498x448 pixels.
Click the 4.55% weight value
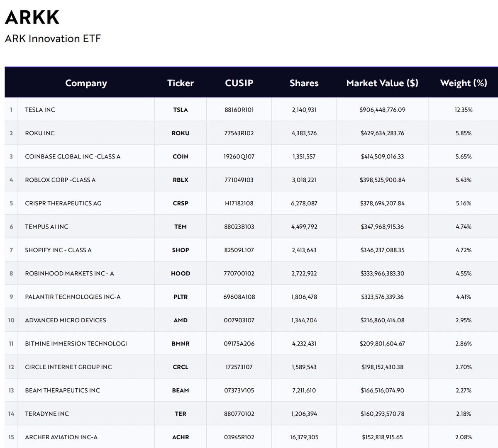click(x=464, y=273)
